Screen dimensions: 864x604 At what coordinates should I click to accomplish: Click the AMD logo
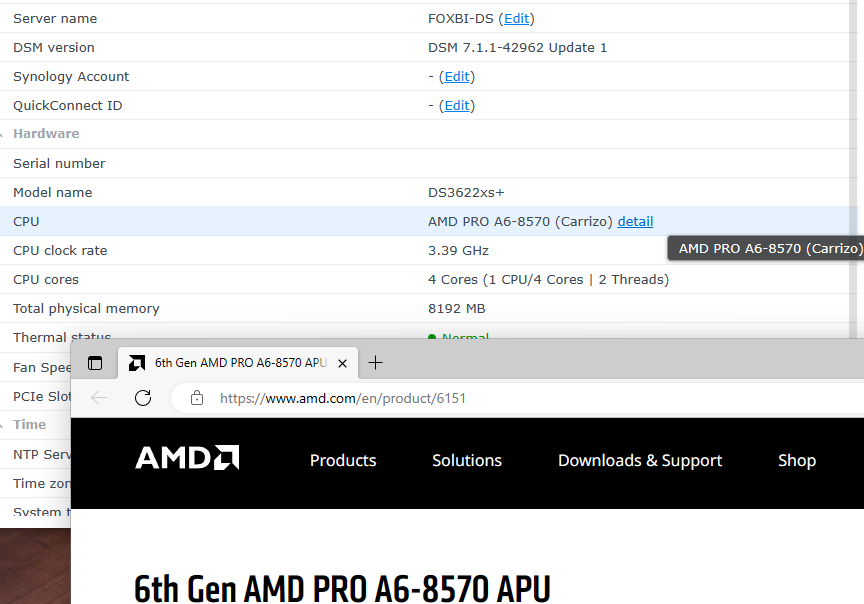click(187, 458)
